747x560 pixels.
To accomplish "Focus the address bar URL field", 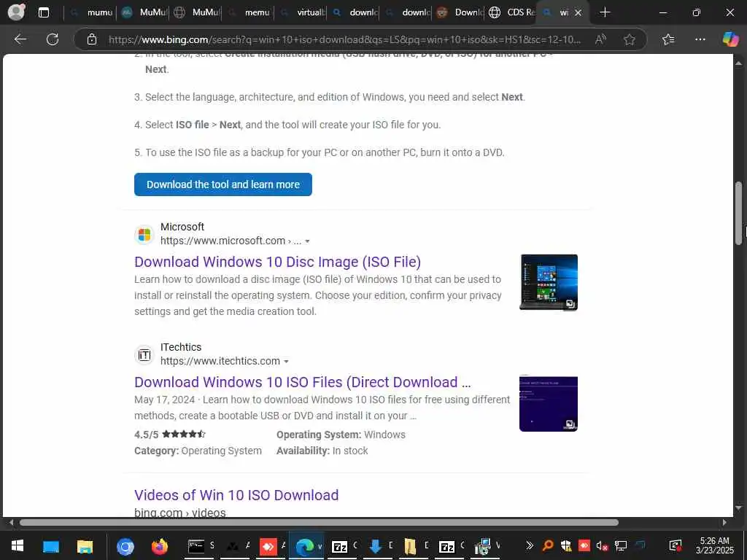I will [x=344, y=39].
